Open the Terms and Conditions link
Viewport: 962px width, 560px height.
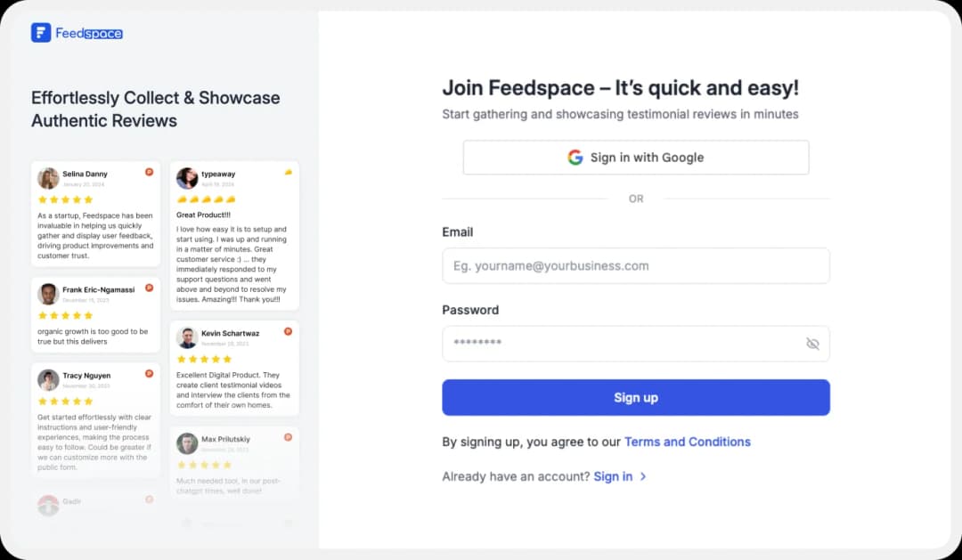click(x=688, y=442)
